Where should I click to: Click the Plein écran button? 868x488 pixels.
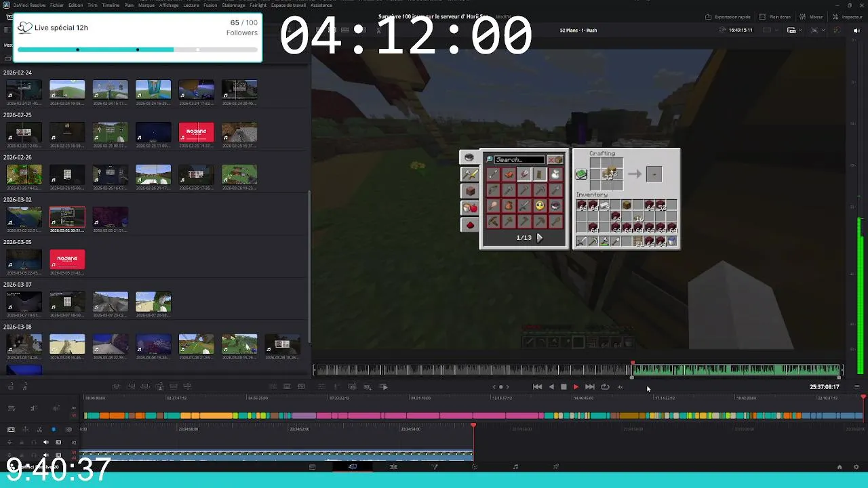point(774,17)
